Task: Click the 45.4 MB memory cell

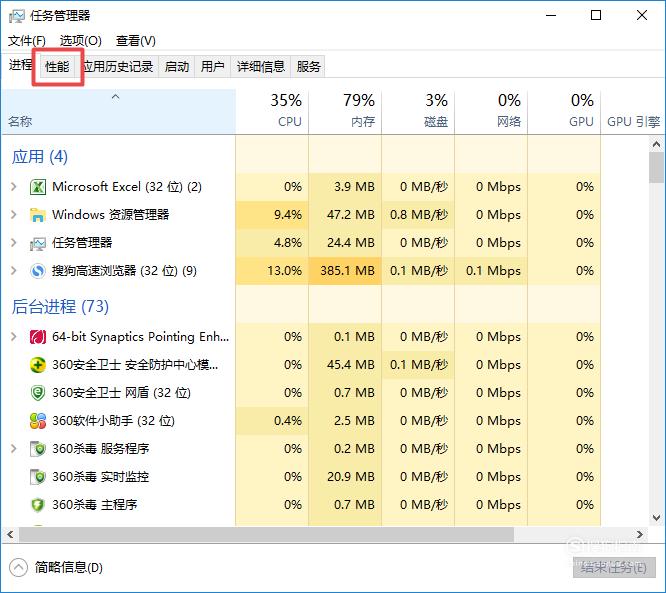Action: point(345,365)
